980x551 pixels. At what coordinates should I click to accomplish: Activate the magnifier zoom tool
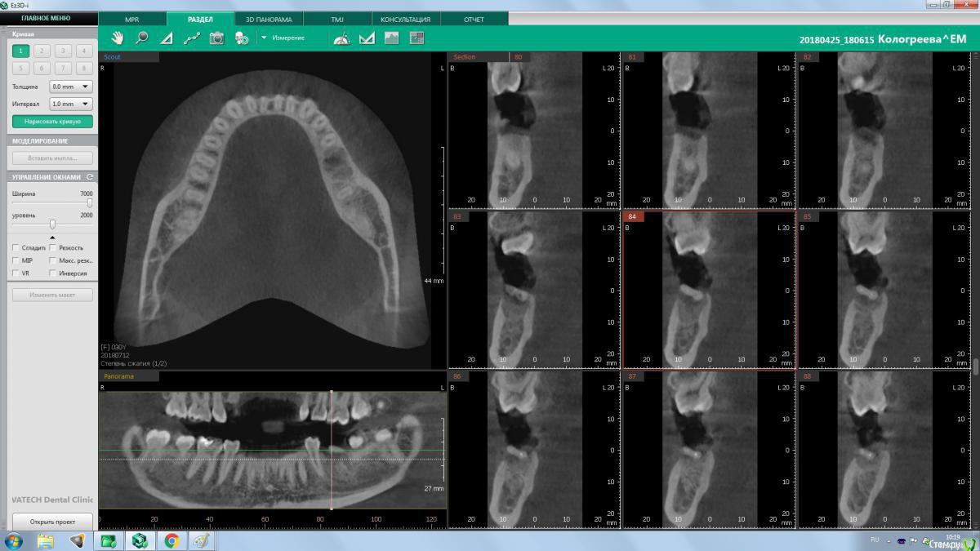point(142,38)
